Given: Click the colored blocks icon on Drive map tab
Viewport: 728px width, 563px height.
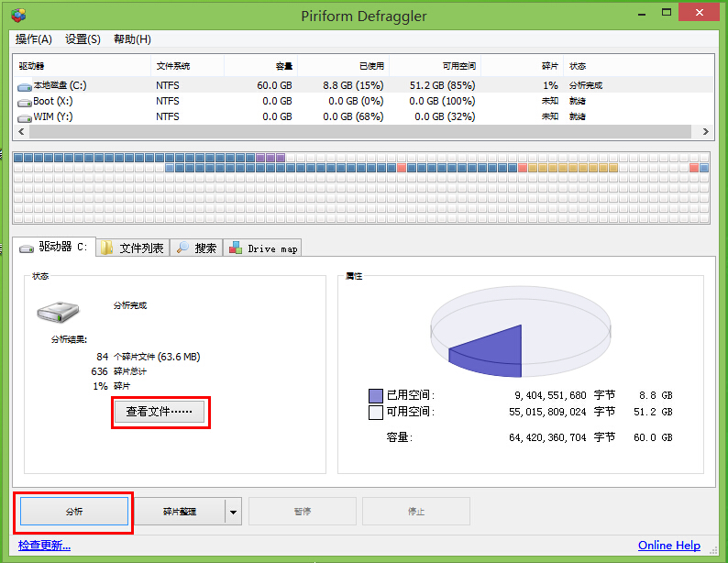Looking at the screenshot, I should [236, 248].
